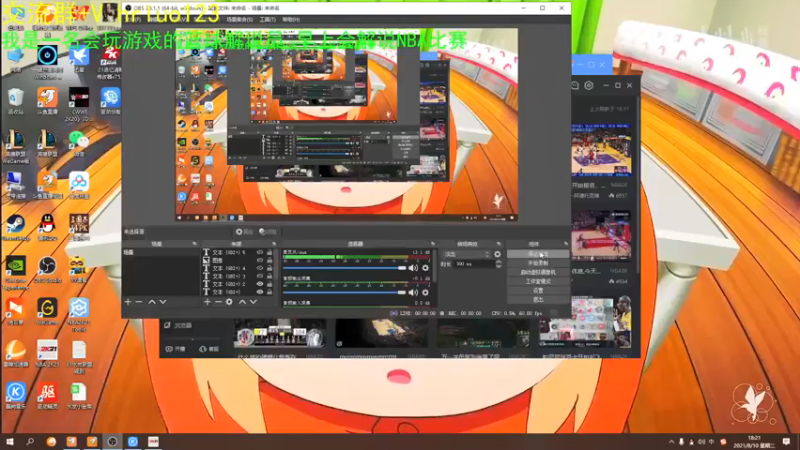Click the taskbar clock and date
This screenshot has width=800, height=450.
(x=753, y=442)
